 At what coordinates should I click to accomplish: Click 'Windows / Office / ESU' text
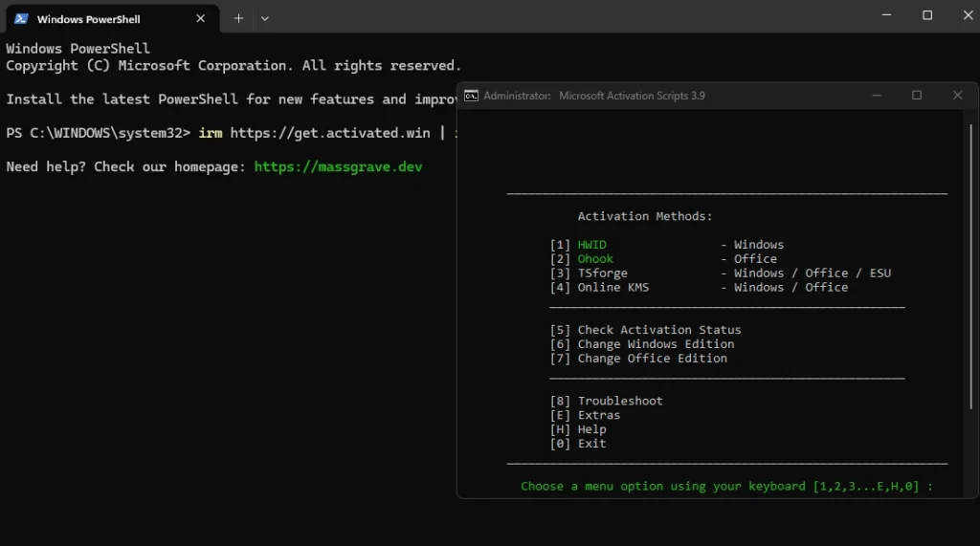pos(813,273)
